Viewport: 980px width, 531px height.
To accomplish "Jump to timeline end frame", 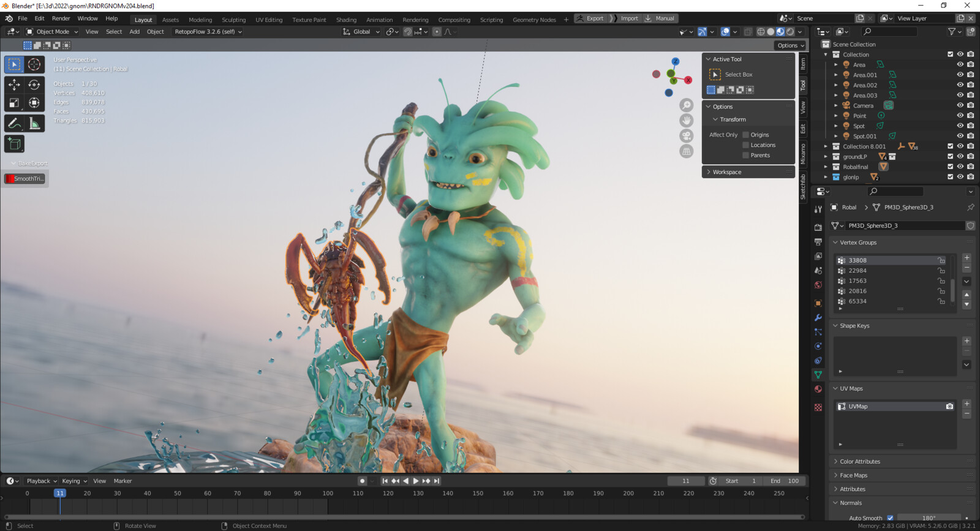I will (437, 481).
